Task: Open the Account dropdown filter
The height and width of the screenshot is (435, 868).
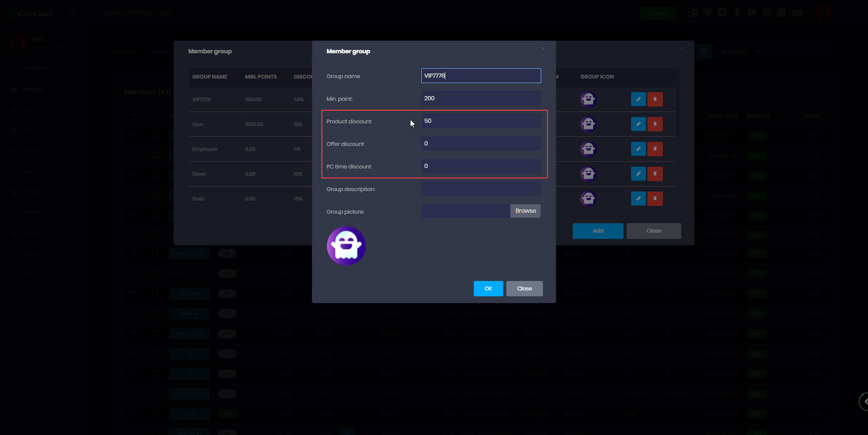Action: tap(741, 51)
